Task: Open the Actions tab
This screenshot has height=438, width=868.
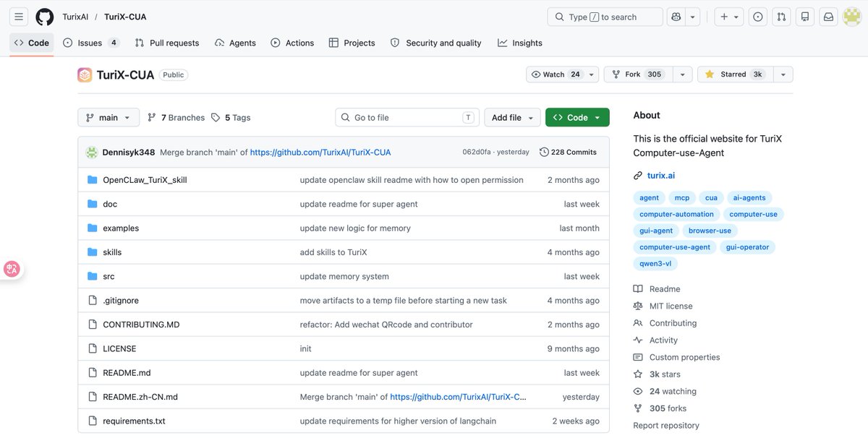Action: (292, 43)
